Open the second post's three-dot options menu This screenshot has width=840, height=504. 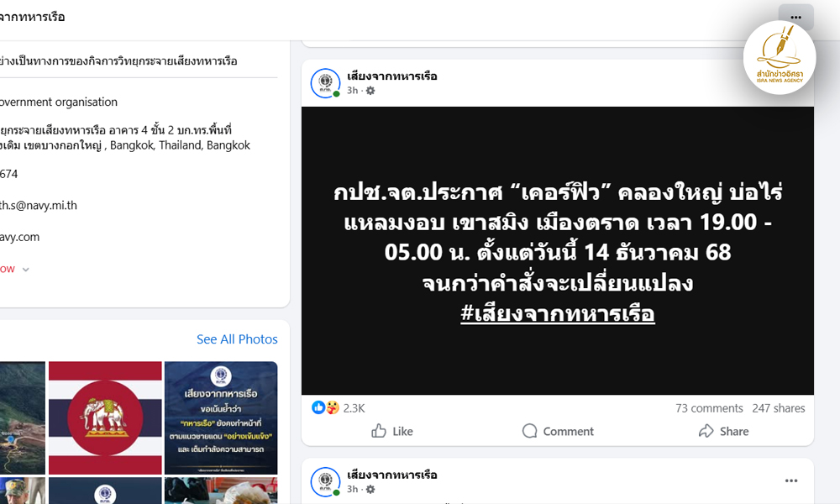pyautogui.click(x=791, y=480)
